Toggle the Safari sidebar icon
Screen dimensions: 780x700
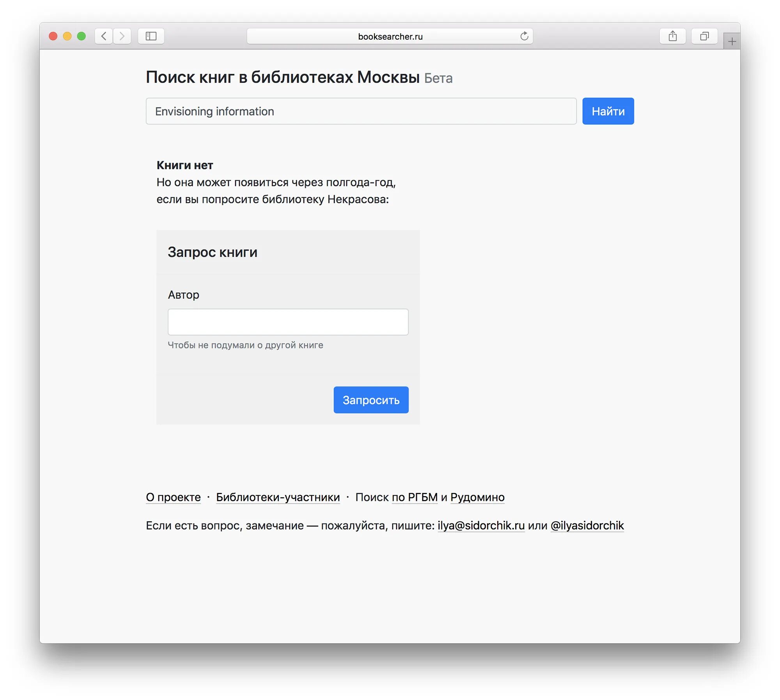click(x=151, y=36)
